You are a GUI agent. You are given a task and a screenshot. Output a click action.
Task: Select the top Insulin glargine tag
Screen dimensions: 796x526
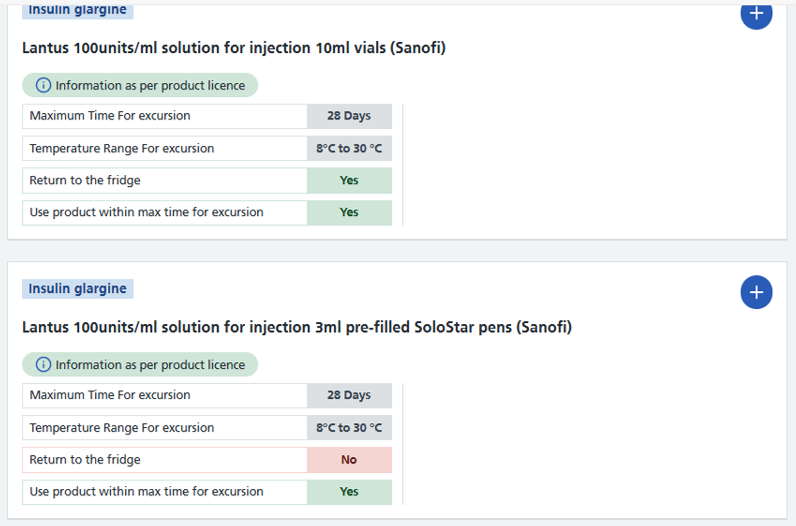click(78, 11)
